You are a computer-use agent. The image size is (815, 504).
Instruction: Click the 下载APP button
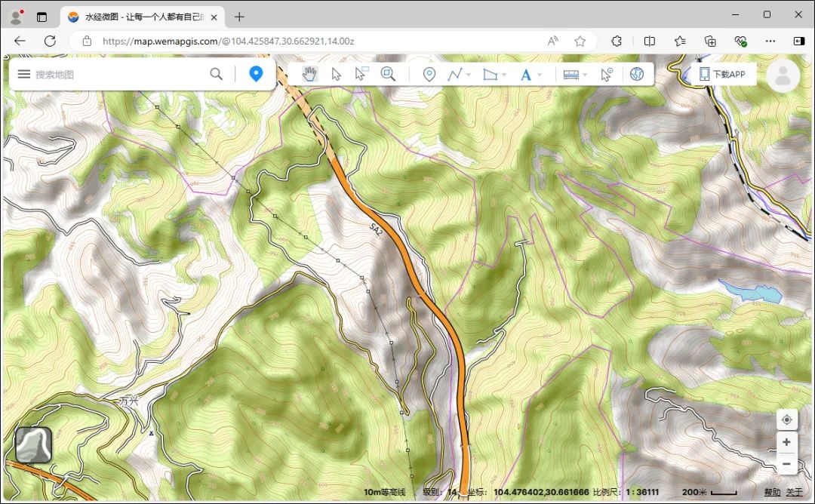722,74
